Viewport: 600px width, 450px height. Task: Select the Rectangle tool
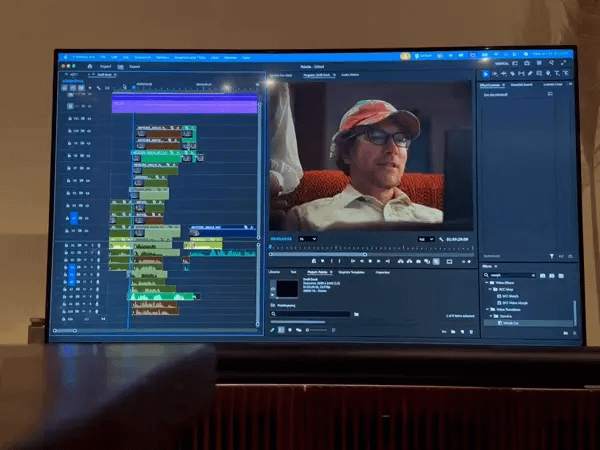coord(539,73)
